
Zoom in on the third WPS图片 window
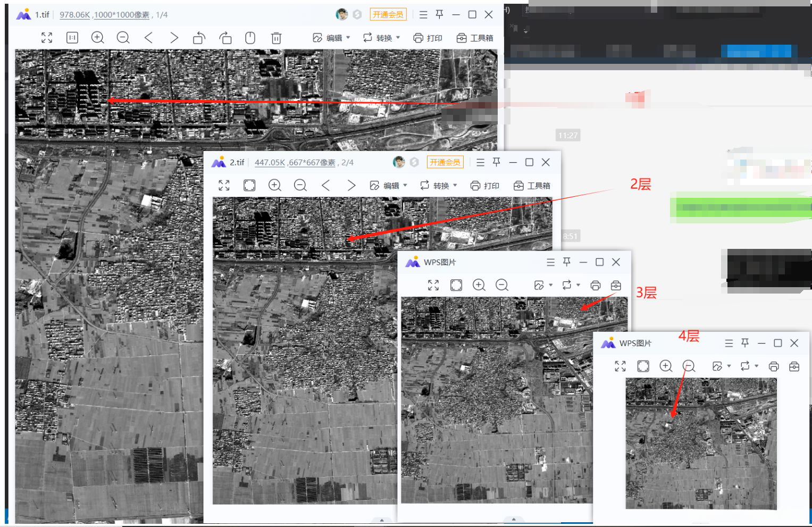(479, 285)
